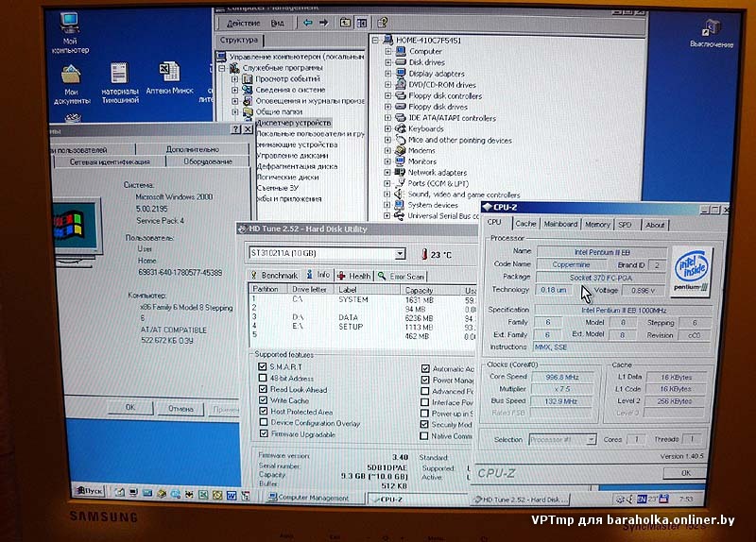Image resolution: width=756 pixels, height=542 pixels.
Task: Toggle the S.M.A.R.T checkbox
Action: pyautogui.click(x=263, y=366)
